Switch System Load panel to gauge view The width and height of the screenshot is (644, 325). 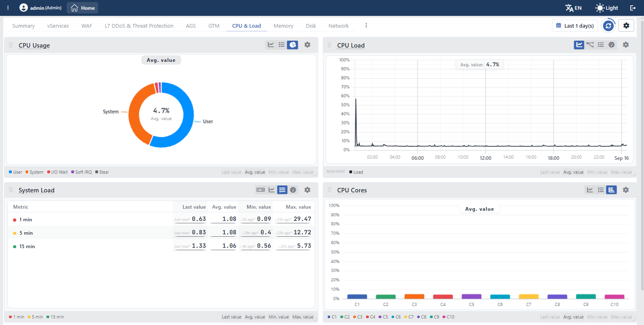click(293, 190)
